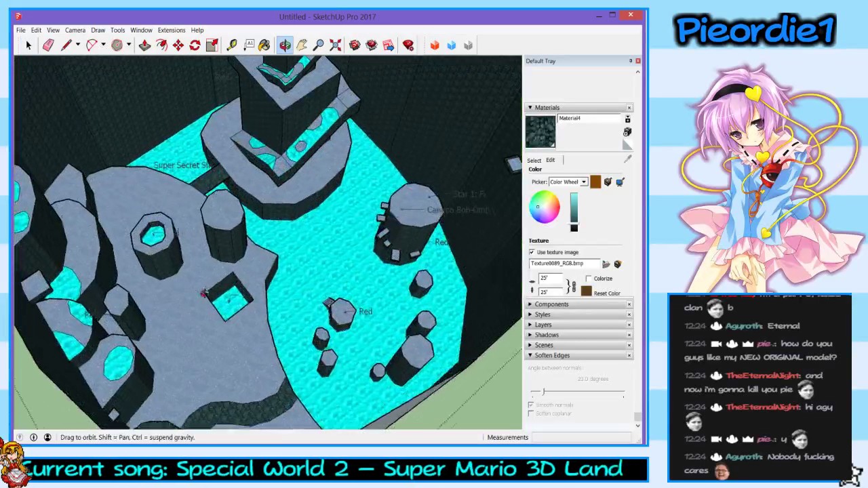The height and width of the screenshot is (488, 868).
Task: Click the orange color preview swatch
Action: (595, 182)
